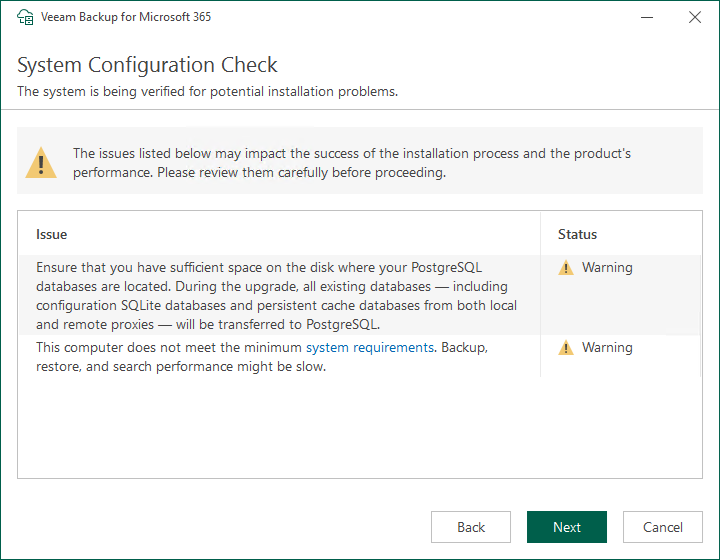Image resolution: width=720 pixels, height=560 pixels.
Task: Click the banner message about installation issues
Action: (x=352, y=162)
